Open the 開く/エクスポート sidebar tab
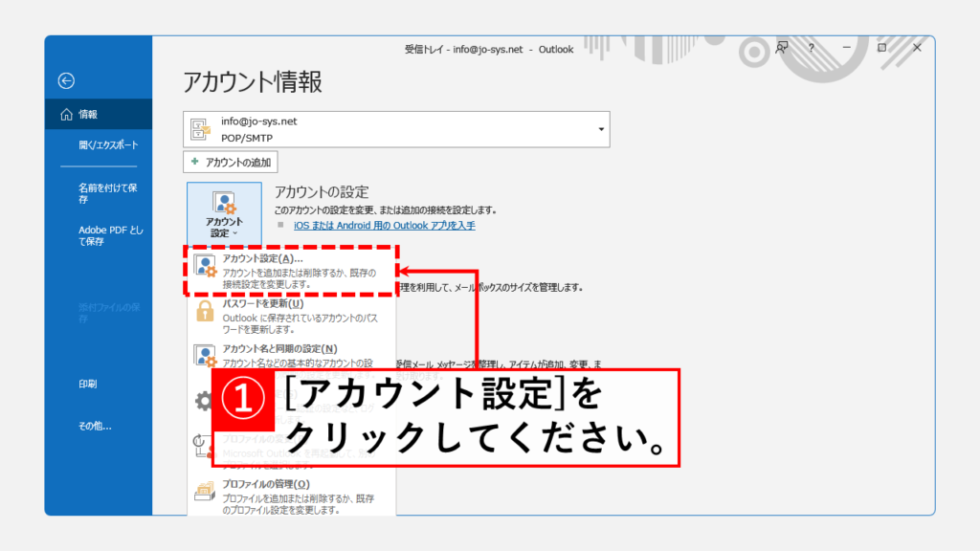This screenshot has height=551, width=980. [107, 145]
